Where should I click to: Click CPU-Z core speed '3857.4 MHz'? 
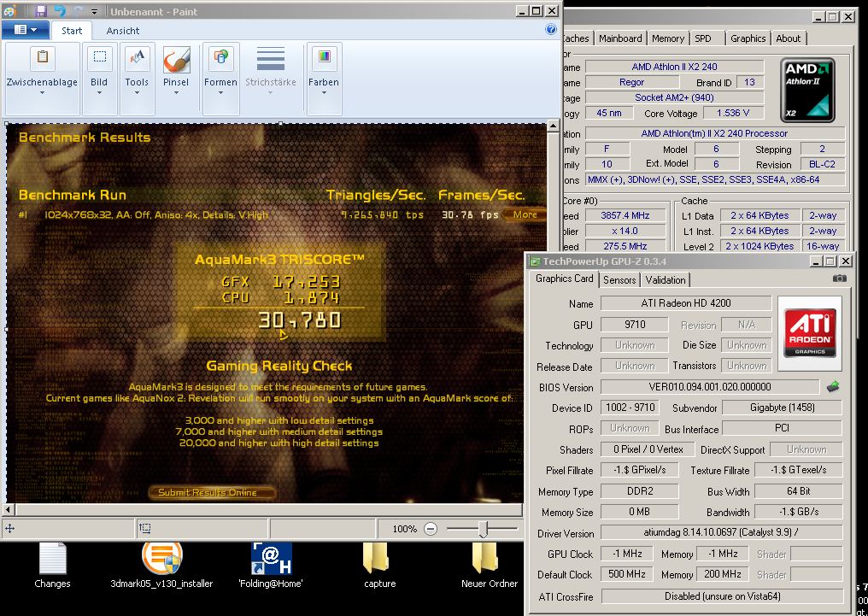click(x=625, y=215)
